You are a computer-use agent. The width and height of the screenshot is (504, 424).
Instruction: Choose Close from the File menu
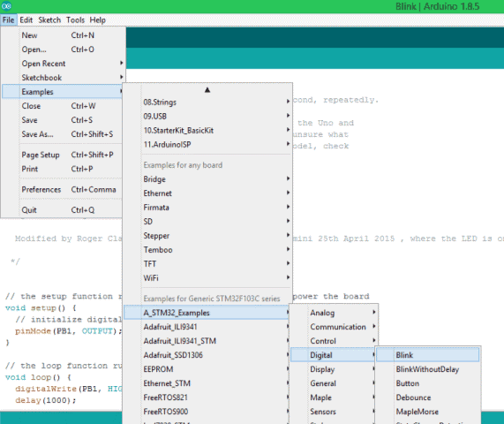point(63,106)
